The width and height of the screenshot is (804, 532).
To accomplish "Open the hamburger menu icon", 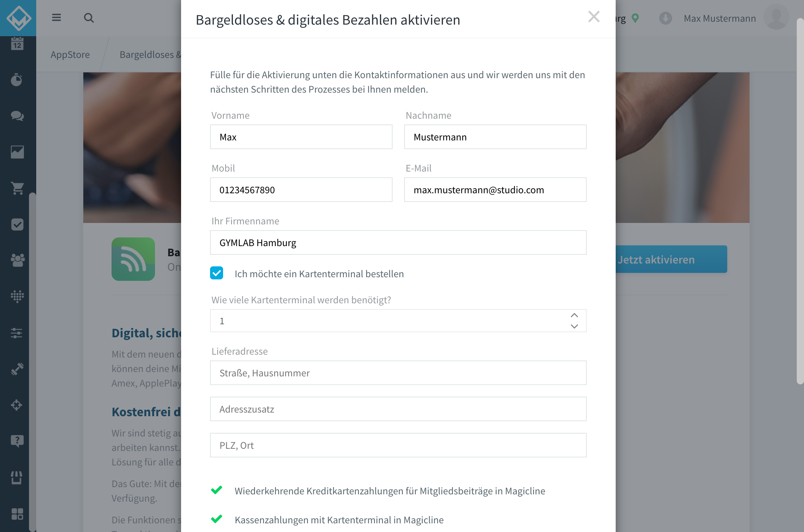I will pyautogui.click(x=56, y=17).
